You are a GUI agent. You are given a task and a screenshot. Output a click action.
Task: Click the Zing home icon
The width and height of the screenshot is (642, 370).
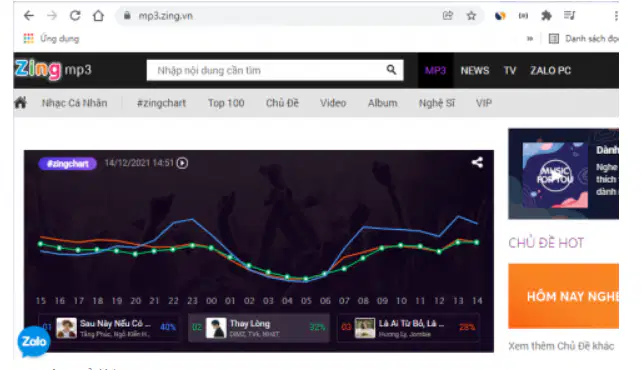pyautogui.click(x=20, y=103)
